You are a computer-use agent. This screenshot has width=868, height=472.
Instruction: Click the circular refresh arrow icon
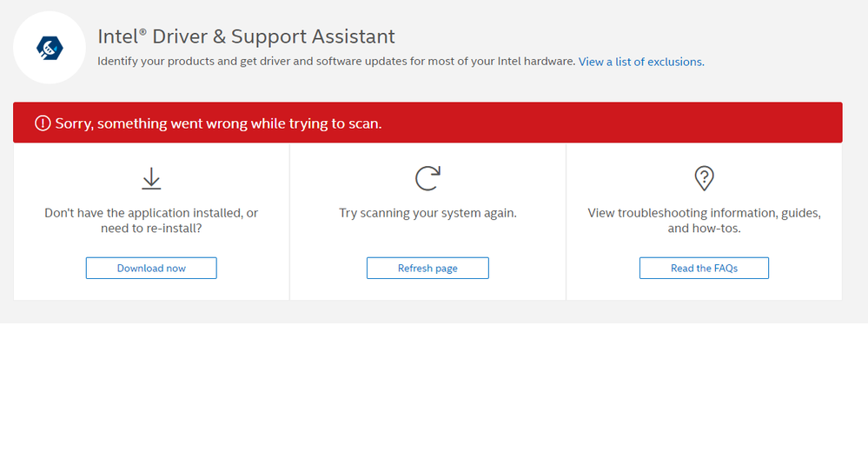click(x=427, y=178)
